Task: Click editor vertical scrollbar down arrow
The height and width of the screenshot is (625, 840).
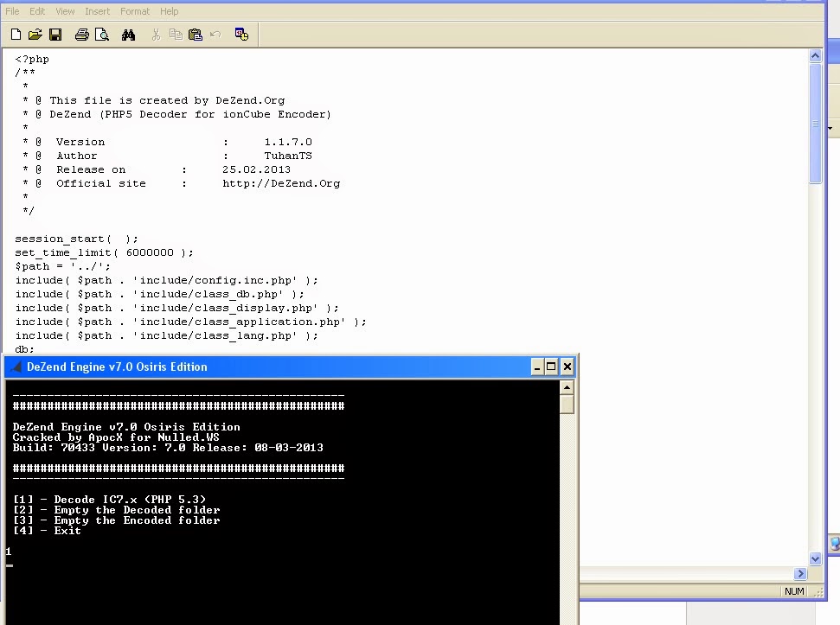Action: (x=815, y=558)
